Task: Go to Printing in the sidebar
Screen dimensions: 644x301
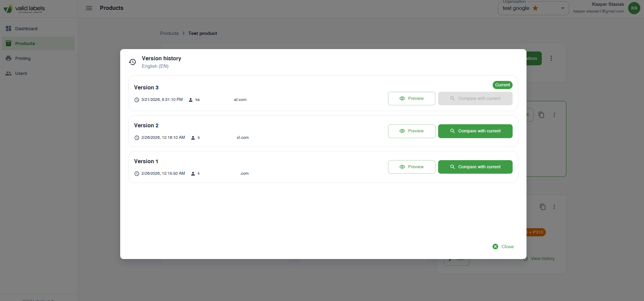Action: (x=38, y=58)
